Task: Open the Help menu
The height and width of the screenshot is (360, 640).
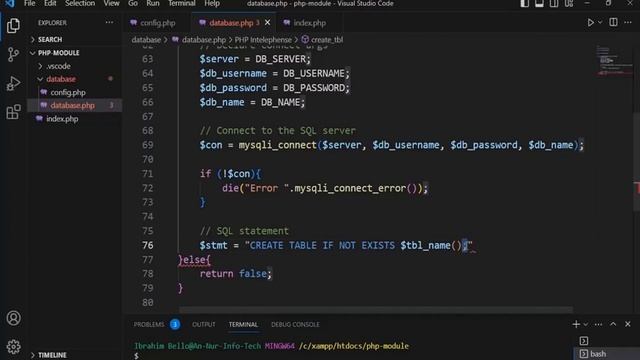Action: 212,4
